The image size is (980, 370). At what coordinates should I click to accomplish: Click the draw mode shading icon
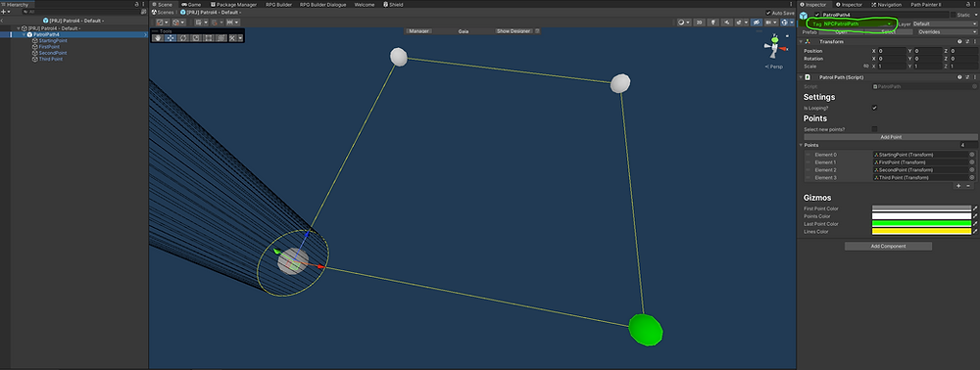681,23
